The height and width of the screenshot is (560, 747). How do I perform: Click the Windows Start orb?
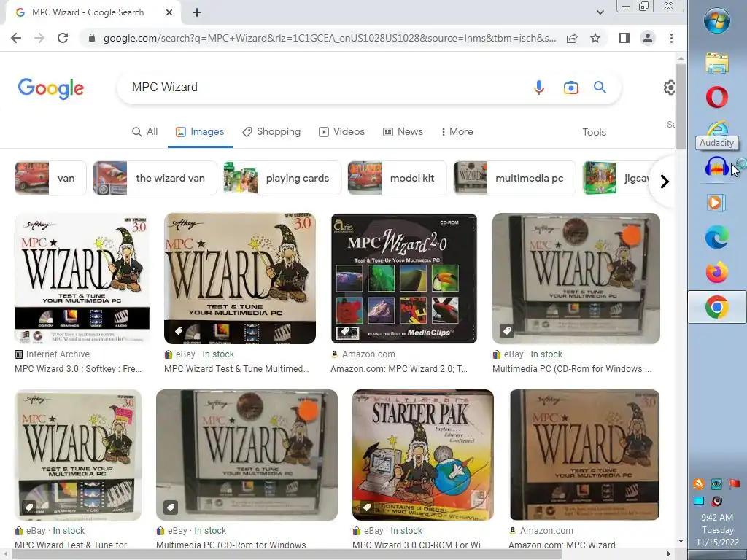point(717,20)
